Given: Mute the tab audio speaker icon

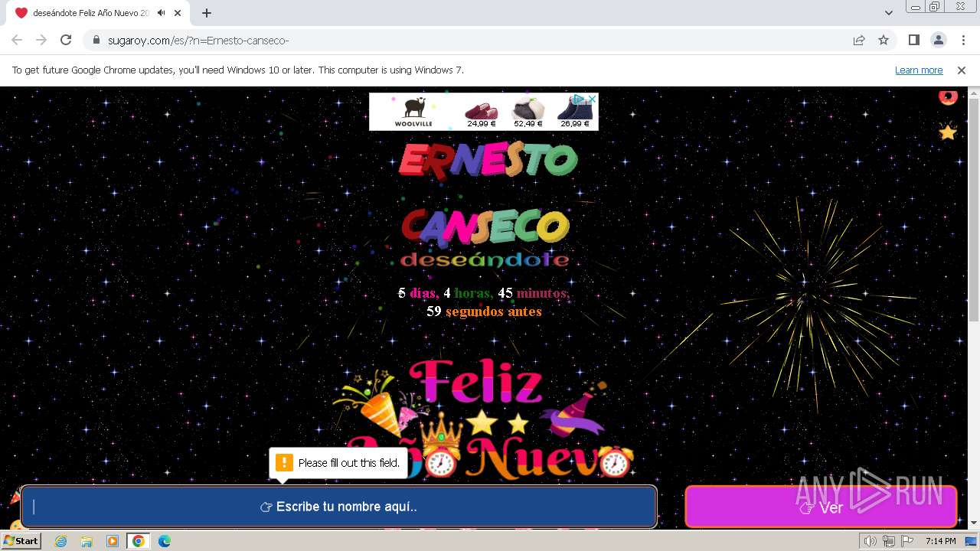Looking at the screenshot, I should pyautogui.click(x=162, y=13).
